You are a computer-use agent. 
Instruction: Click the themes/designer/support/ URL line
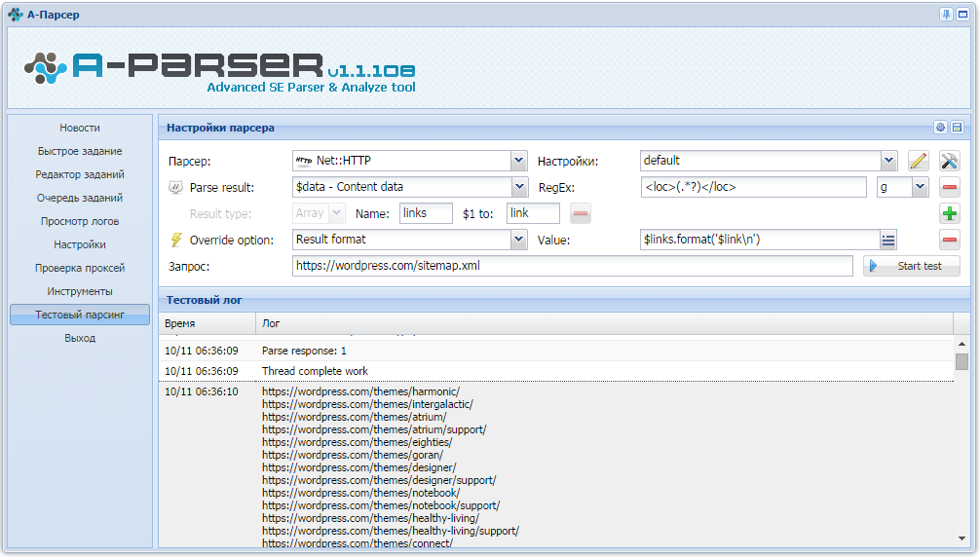tap(379, 480)
